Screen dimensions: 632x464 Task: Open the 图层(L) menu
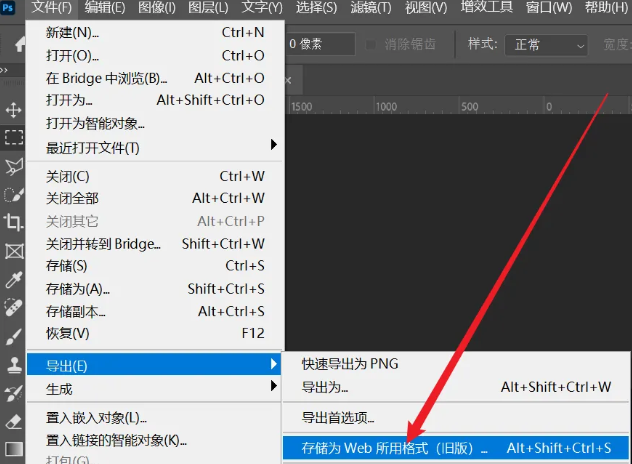208,7
